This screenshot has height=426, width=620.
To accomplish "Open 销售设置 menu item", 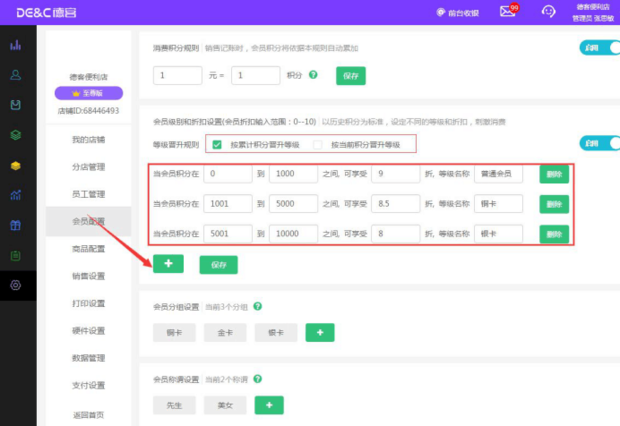I will point(89,276).
